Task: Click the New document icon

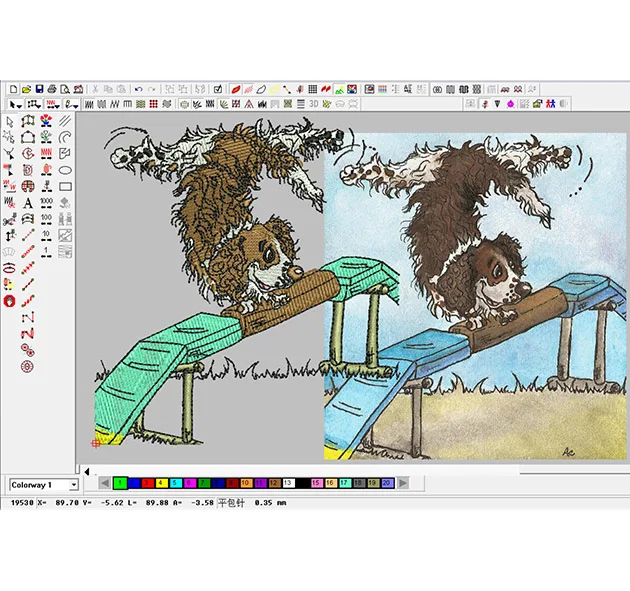Action: (x=13, y=89)
